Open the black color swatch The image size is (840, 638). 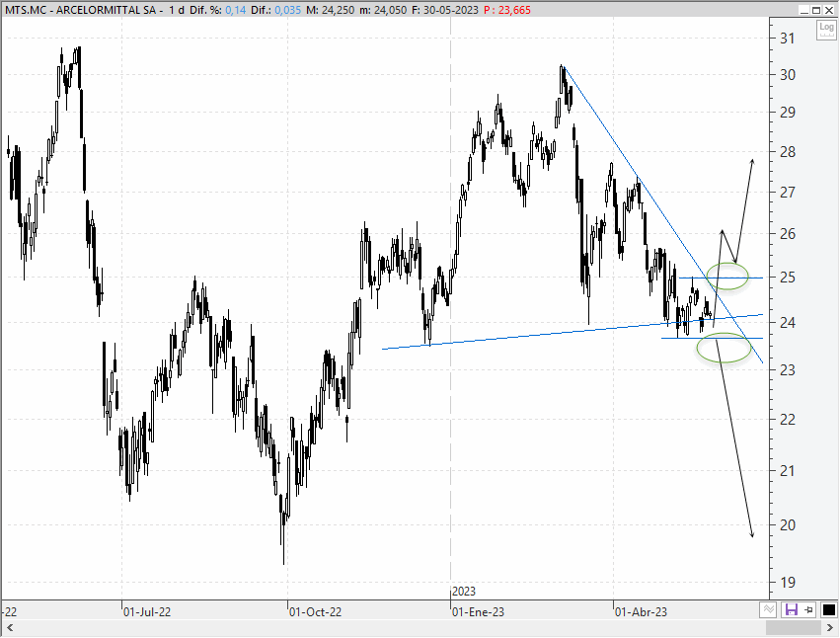[x=828, y=609]
